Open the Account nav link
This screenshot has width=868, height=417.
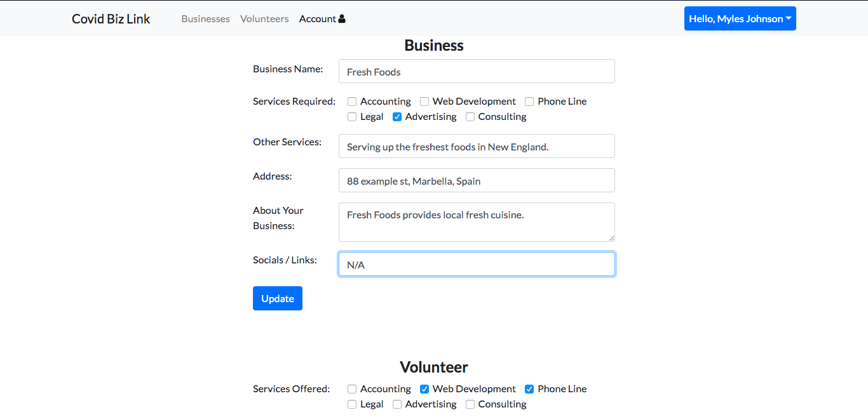point(322,19)
